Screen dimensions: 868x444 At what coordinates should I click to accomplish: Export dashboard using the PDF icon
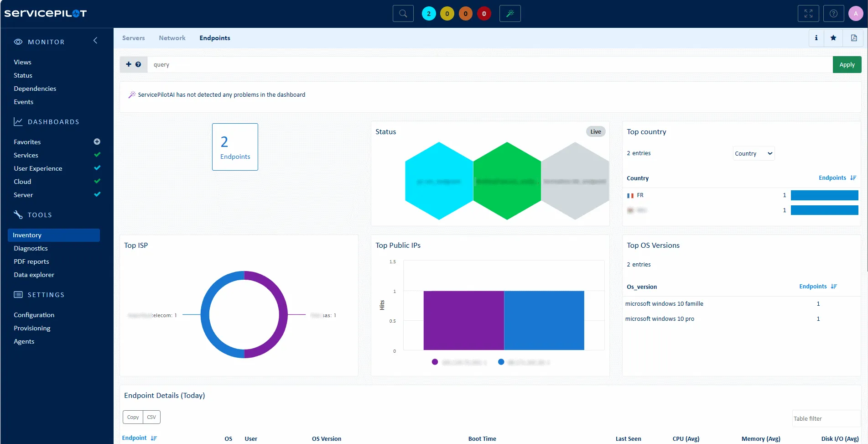854,38
